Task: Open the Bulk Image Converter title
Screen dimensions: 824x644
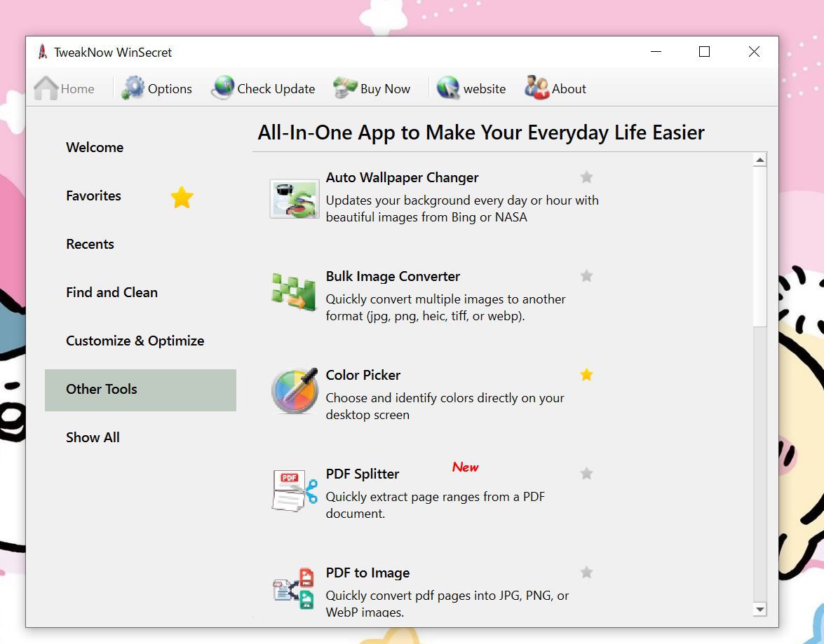Action: (x=393, y=276)
